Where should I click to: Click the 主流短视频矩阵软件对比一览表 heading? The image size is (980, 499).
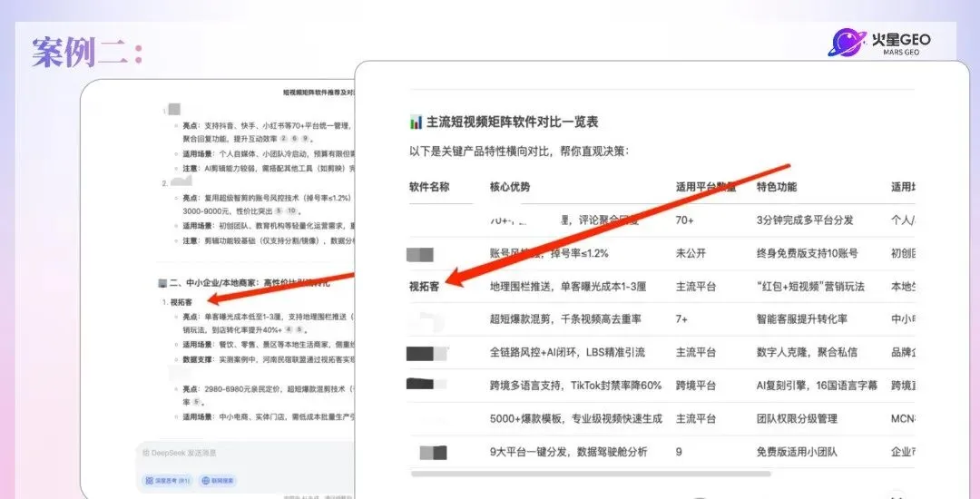513,122
